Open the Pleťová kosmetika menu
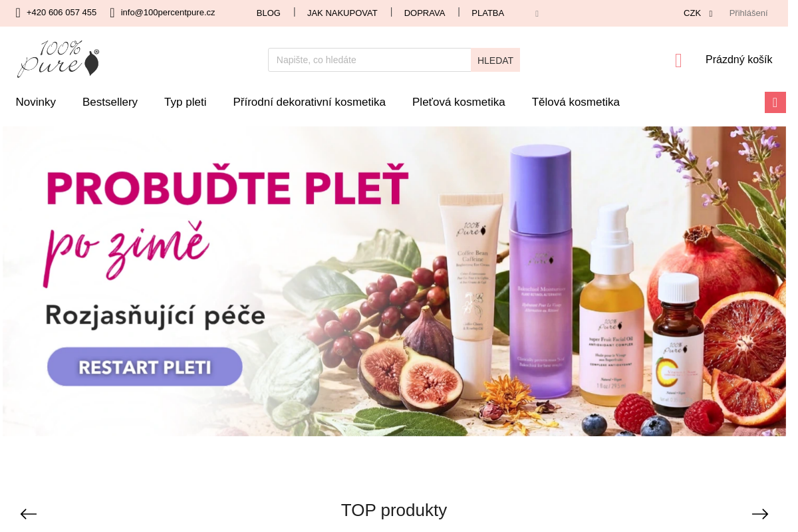 (x=459, y=102)
